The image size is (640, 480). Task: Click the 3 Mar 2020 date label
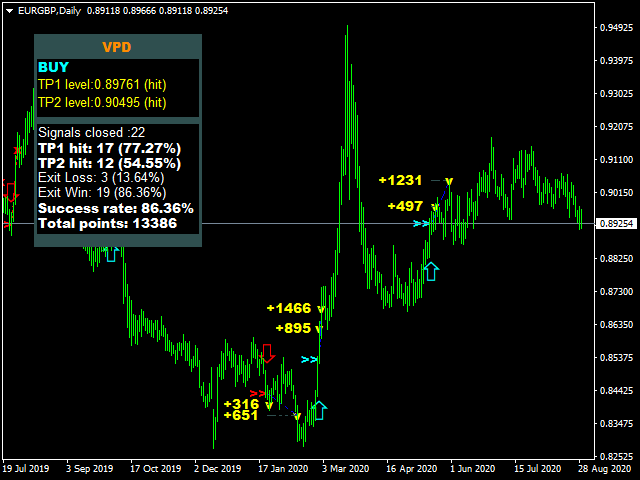[345, 469]
